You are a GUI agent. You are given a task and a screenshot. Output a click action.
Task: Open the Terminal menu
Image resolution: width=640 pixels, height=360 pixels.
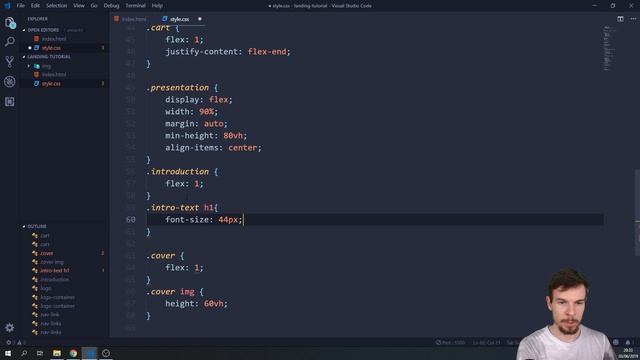pyautogui.click(x=135, y=6)
